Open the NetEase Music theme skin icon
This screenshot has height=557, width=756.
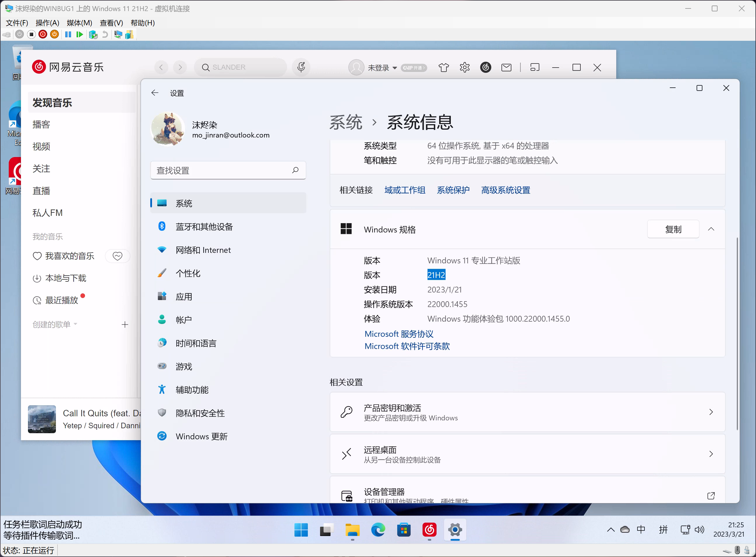444,67
